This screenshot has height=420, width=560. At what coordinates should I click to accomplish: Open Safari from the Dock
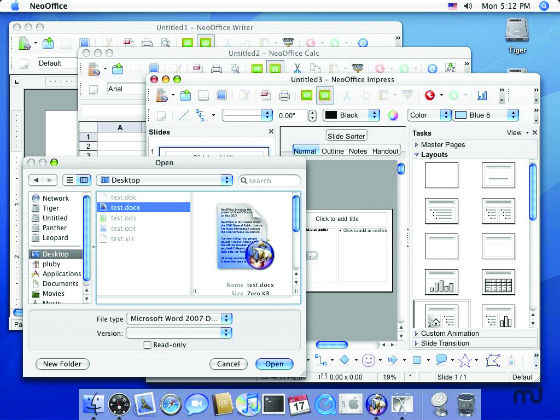pyautogui.click(x=170, y=404)
